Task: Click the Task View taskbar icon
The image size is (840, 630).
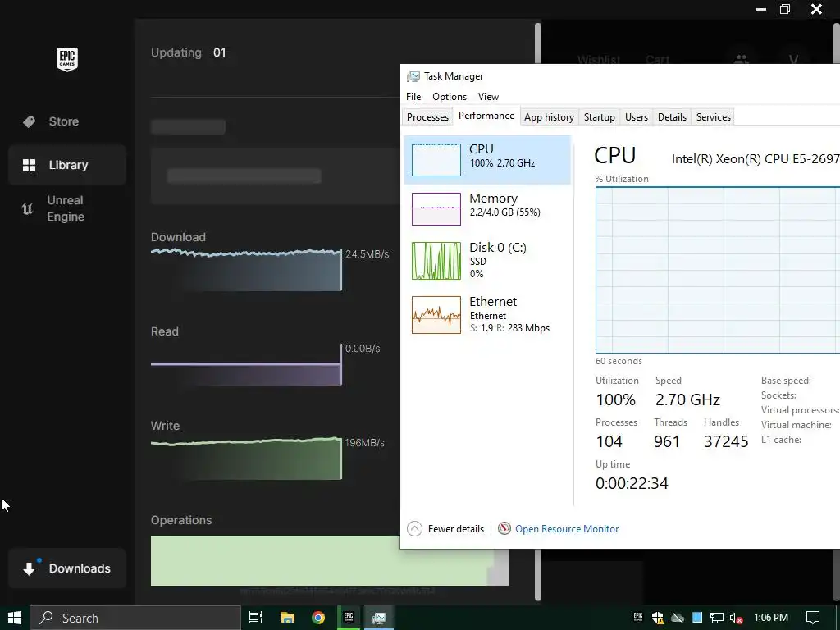Action: point(256,618)
